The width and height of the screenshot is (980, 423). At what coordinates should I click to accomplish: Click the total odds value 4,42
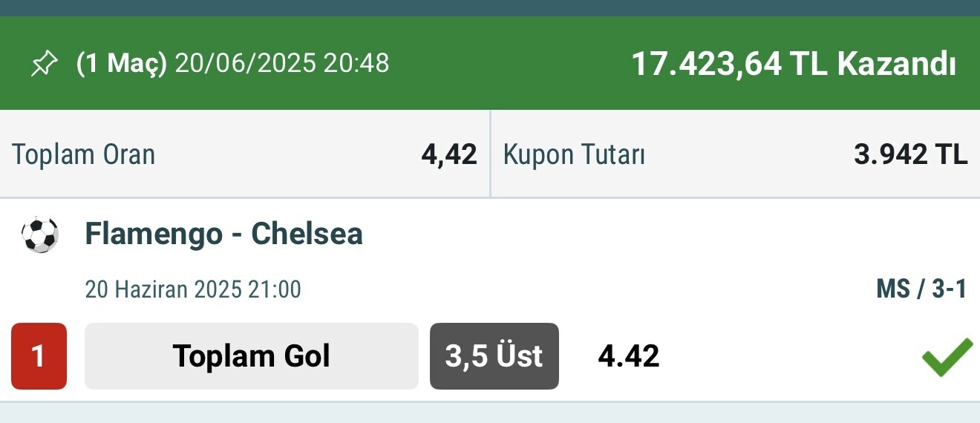[449, 155]
